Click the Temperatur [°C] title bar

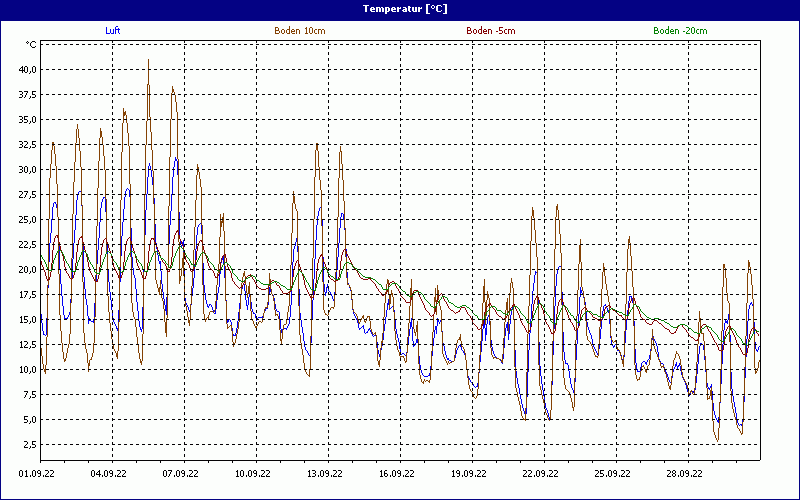click(400, 9)
